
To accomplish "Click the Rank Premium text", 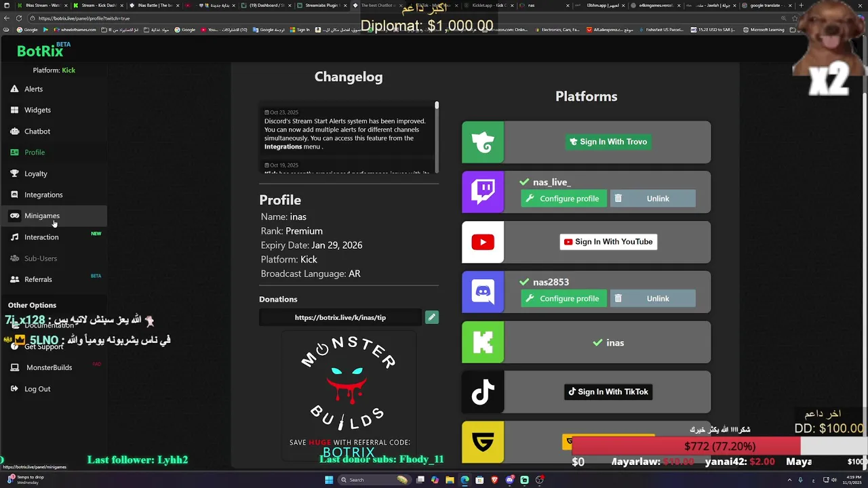I will 292,231.
